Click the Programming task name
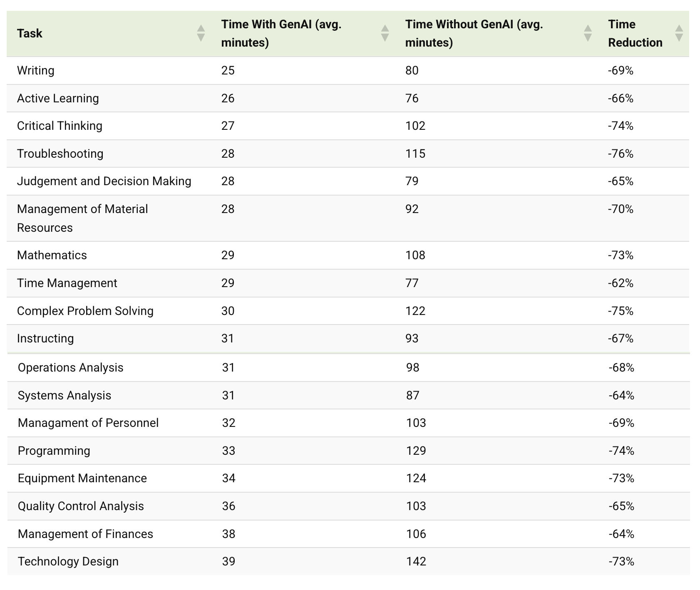 (54, 451)
